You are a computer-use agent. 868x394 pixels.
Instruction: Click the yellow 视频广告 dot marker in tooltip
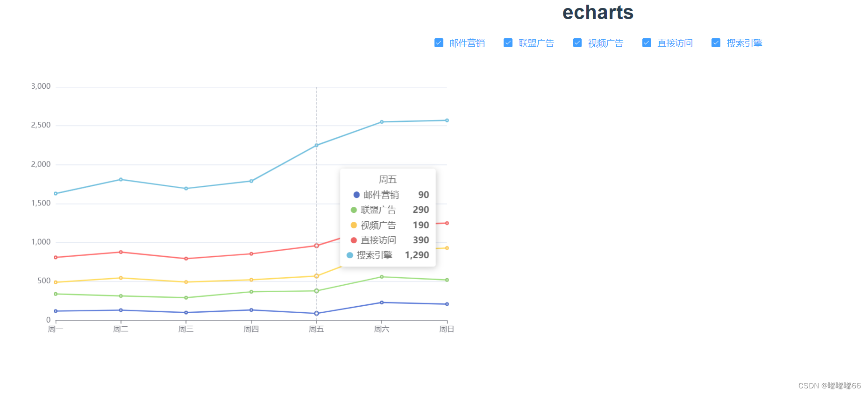pos(353,225)
